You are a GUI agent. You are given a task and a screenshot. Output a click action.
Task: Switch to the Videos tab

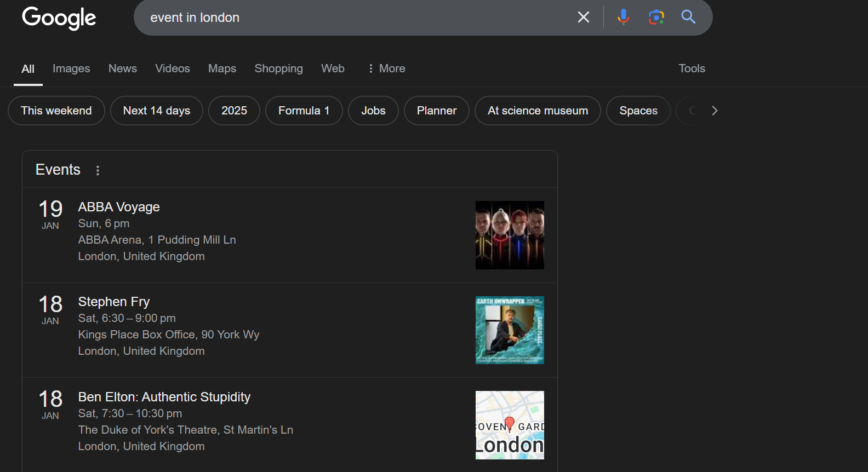tap(173, 68)
